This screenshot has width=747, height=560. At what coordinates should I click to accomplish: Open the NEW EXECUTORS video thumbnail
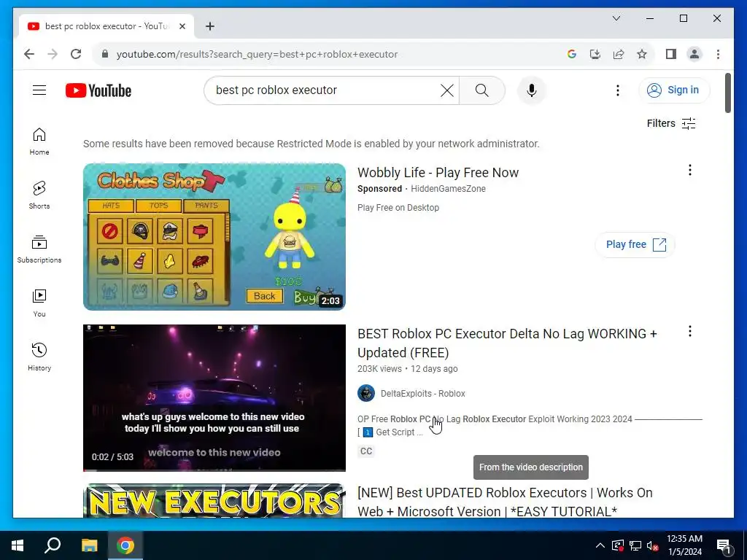[214, 500]
